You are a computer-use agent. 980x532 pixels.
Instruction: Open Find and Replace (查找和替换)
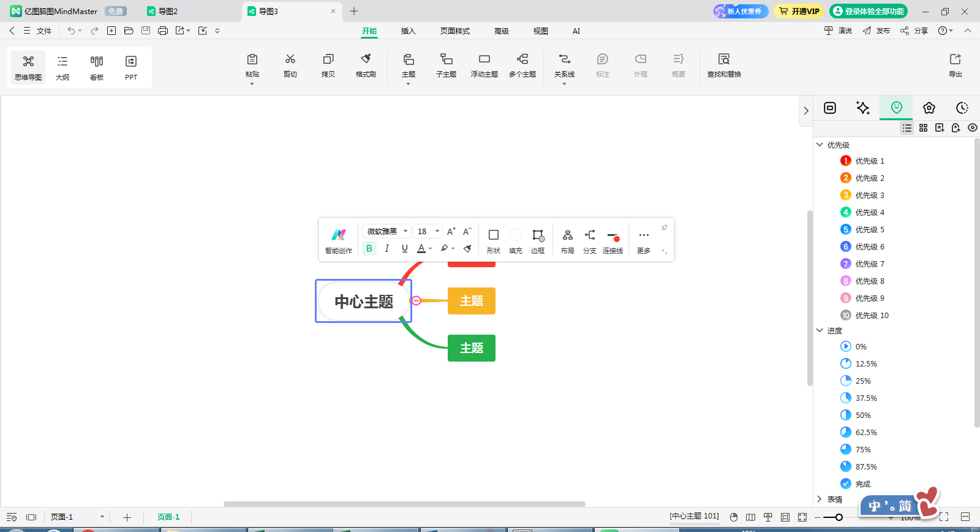[724, 66]
